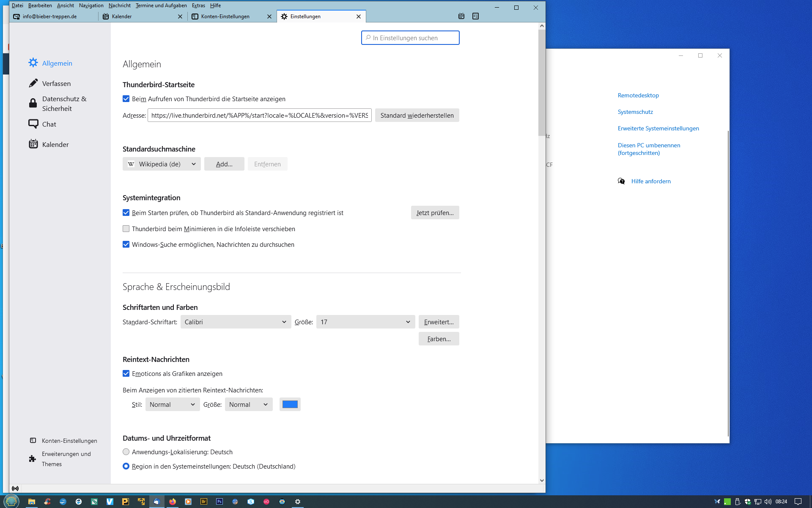Open the font Größe 17 dropdown
The width and height of the screenshot is (812, 508).
[365, 322]
